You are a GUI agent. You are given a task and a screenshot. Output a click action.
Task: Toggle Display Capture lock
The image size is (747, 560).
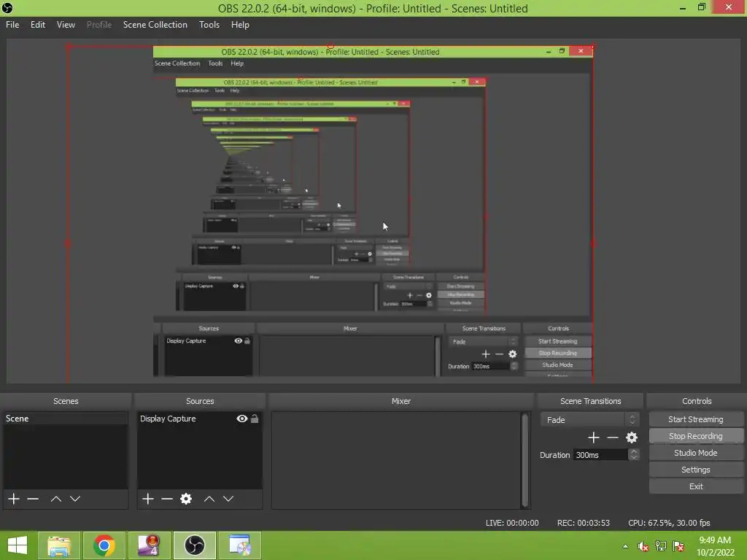(x=255, y=419)
